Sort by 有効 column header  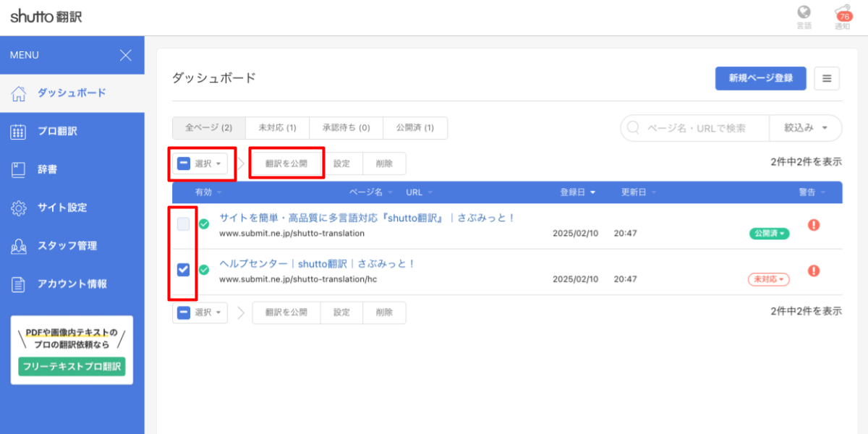(x=208, y=192)
